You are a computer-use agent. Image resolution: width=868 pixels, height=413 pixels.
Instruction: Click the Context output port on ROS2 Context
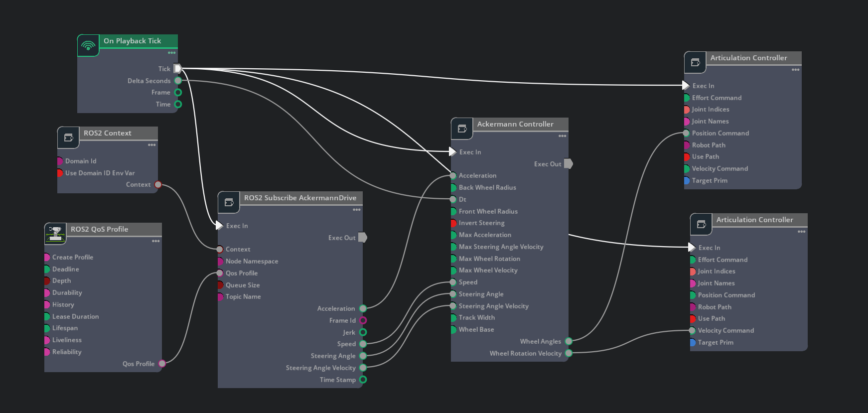point(158,184)
